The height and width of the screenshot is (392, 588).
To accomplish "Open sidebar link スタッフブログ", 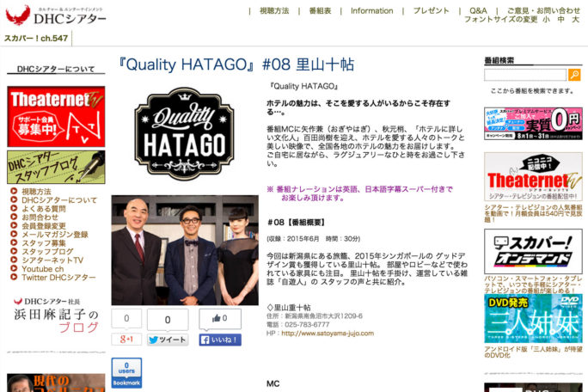I will click(x=47, y=252).
